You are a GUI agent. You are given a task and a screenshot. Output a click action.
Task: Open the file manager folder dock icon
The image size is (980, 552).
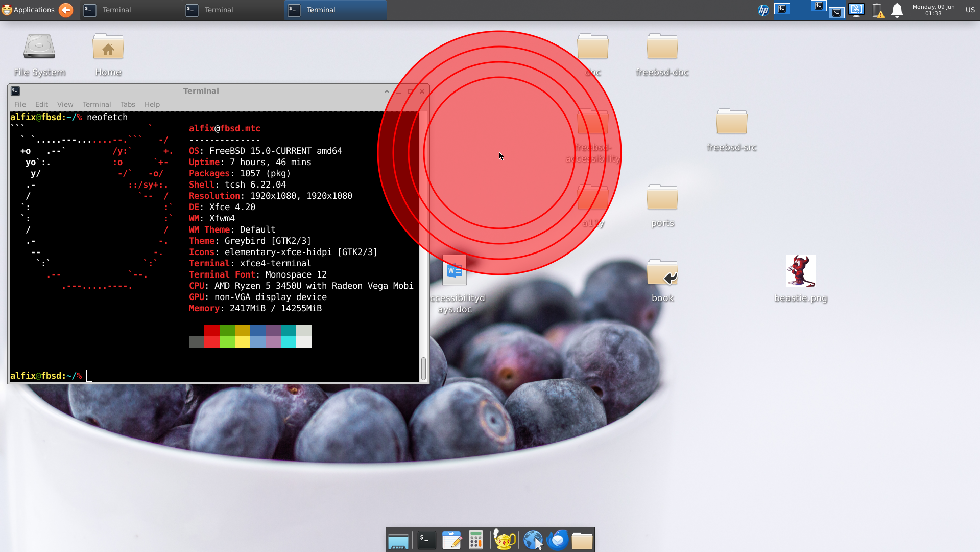tap(582, 540)
